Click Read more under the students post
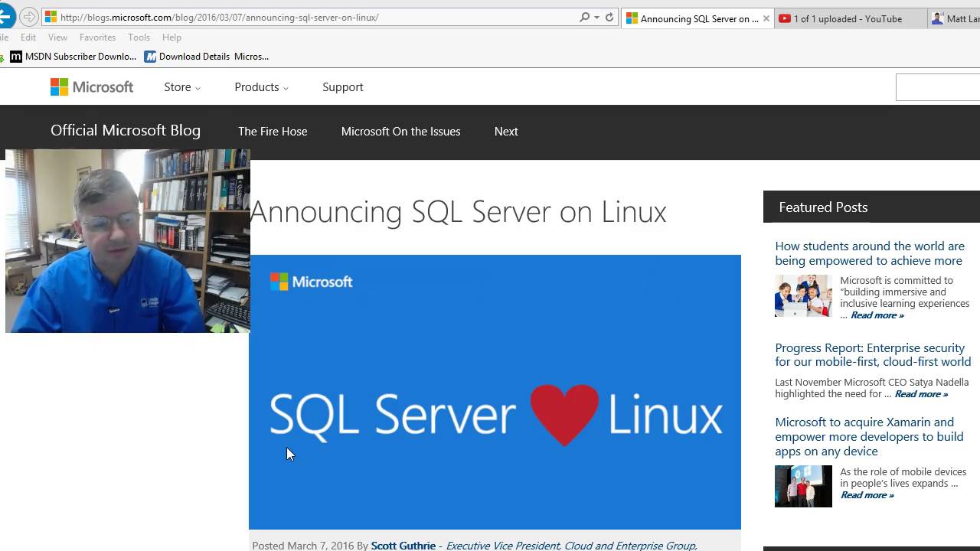 point(877,315)
